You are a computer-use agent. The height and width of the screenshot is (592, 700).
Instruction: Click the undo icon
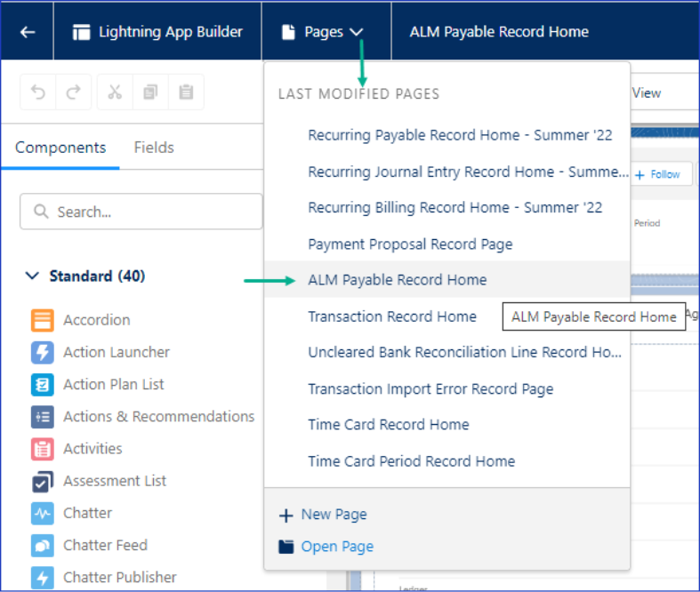(38, 92)
